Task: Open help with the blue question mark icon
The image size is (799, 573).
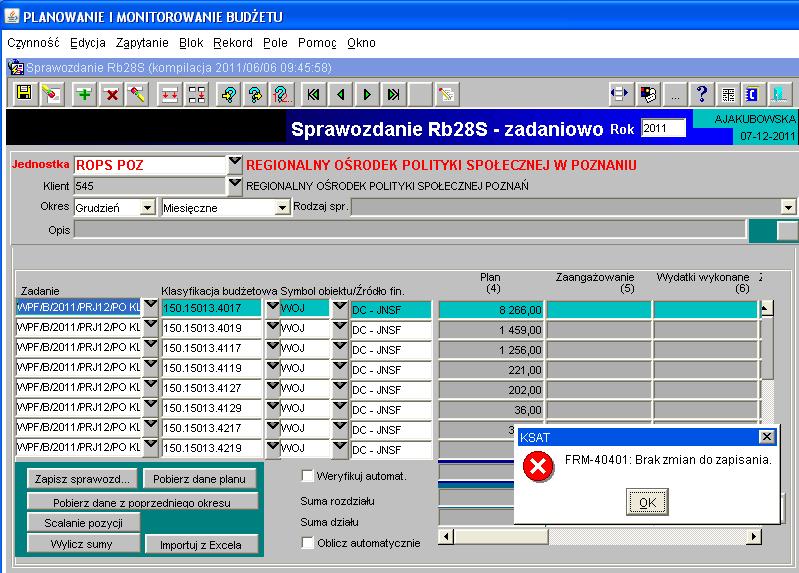Action: [702, 94]
